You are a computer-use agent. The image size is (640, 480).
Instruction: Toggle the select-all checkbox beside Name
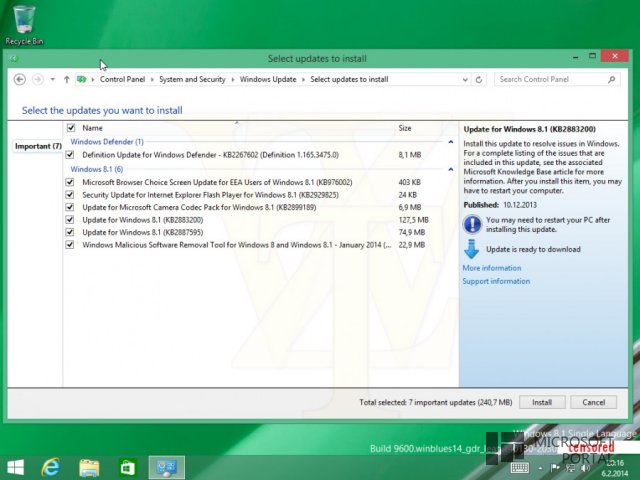(71, 128)
